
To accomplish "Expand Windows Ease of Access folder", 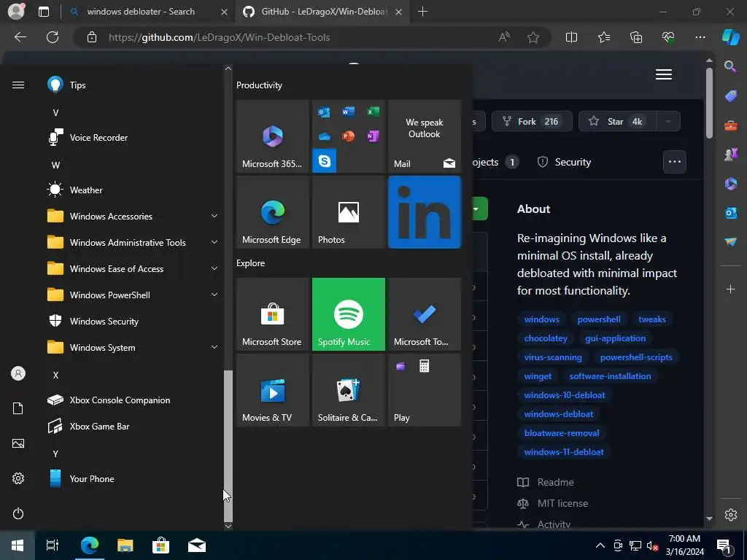I will pos(133,268).
